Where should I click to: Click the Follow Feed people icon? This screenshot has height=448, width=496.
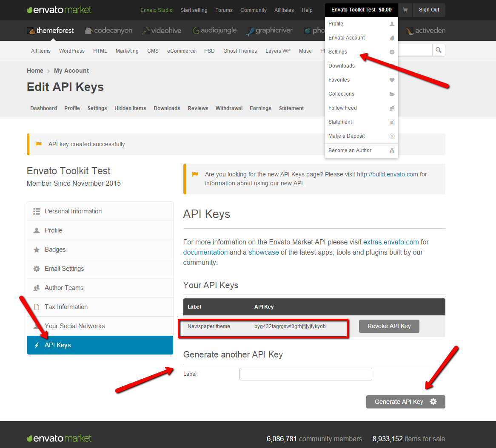[392, 108]
